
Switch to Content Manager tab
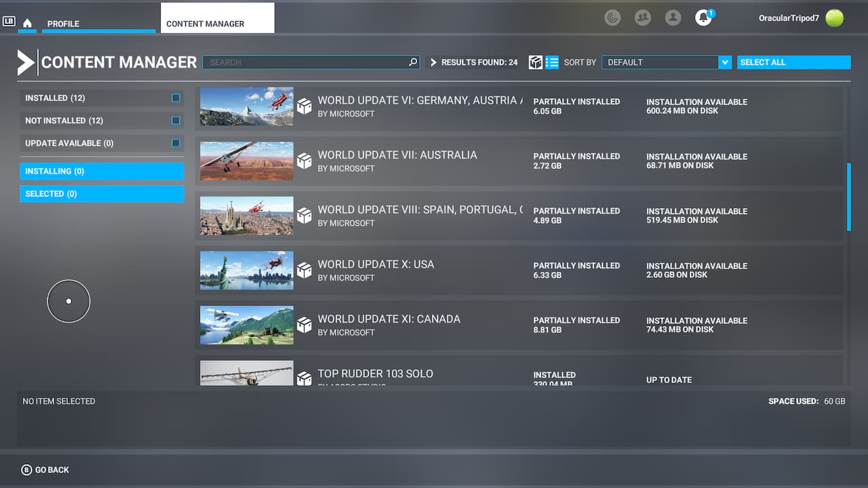tap(218, 18)
